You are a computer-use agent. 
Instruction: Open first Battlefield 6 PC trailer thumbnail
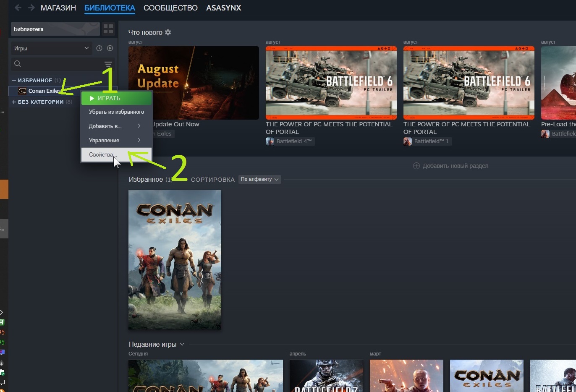coord(331,83)
